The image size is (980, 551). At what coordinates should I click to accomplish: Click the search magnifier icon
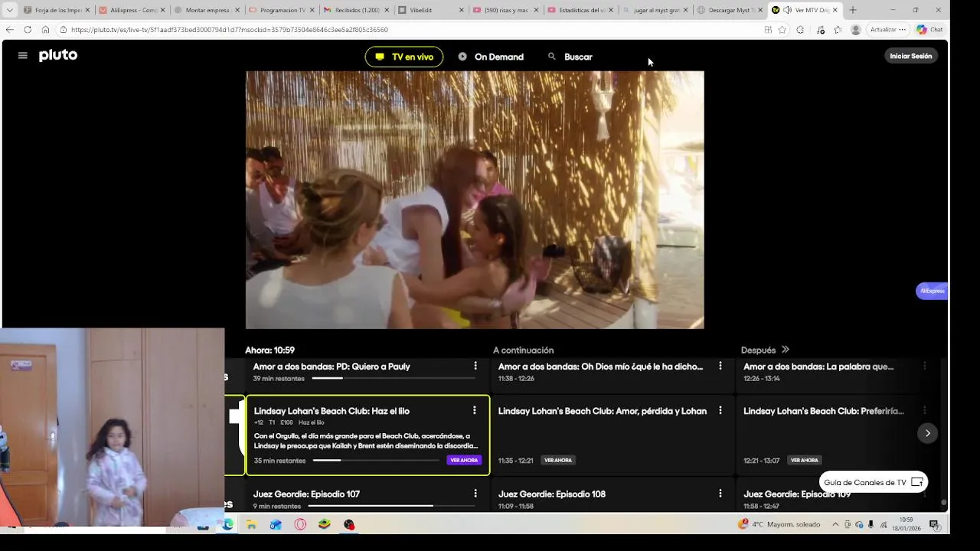(552, 57)
